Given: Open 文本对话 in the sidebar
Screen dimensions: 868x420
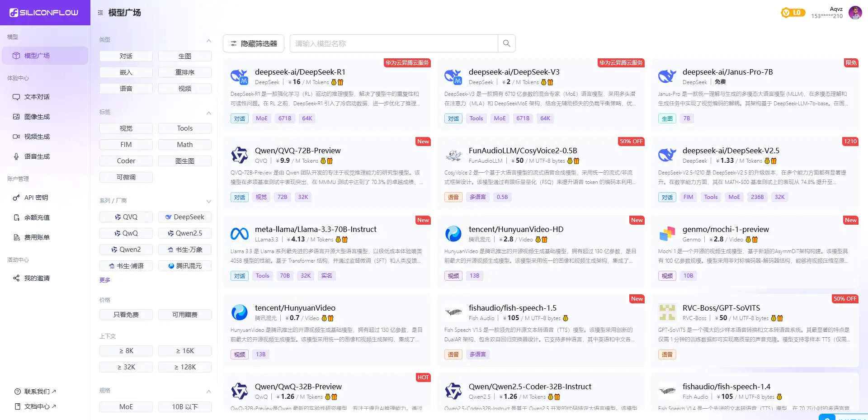Looking at the screenshot, I should pyautogui.click(x=37, y=97).
